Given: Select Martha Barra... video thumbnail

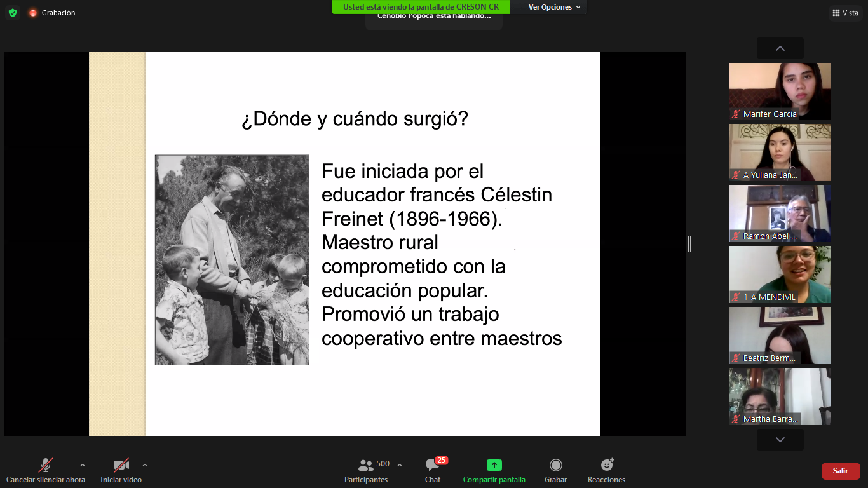Looking at the screenshot, I should tap(780, 396).
